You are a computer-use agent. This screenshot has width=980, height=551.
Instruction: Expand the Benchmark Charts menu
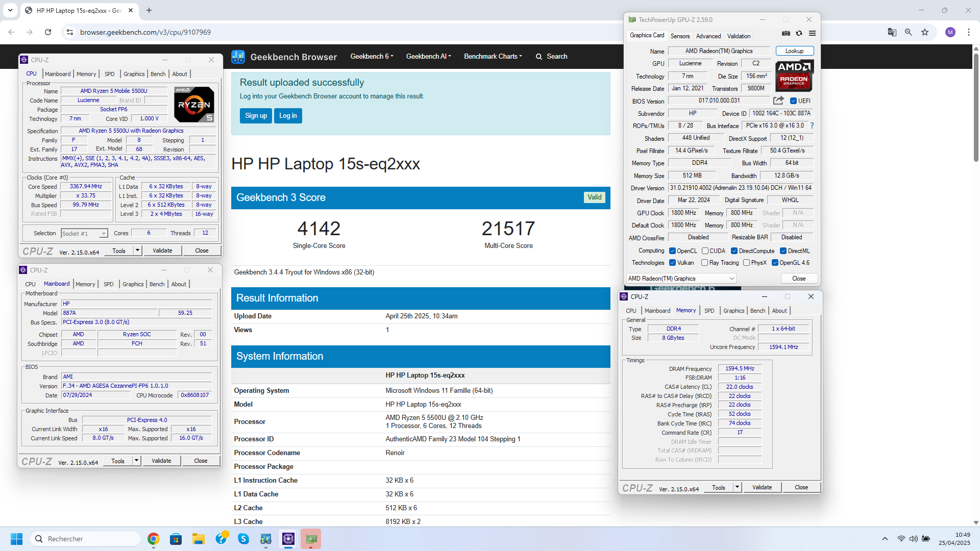click(x=493, y=57)
